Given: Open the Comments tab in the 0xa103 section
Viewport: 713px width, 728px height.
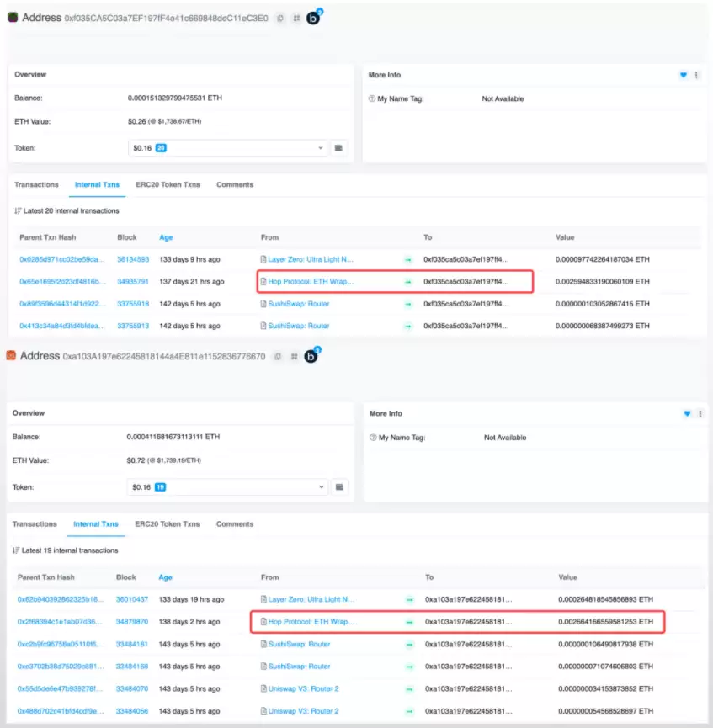Looking at the screenshot, I should pyautogui.click(x=234, y=523).
